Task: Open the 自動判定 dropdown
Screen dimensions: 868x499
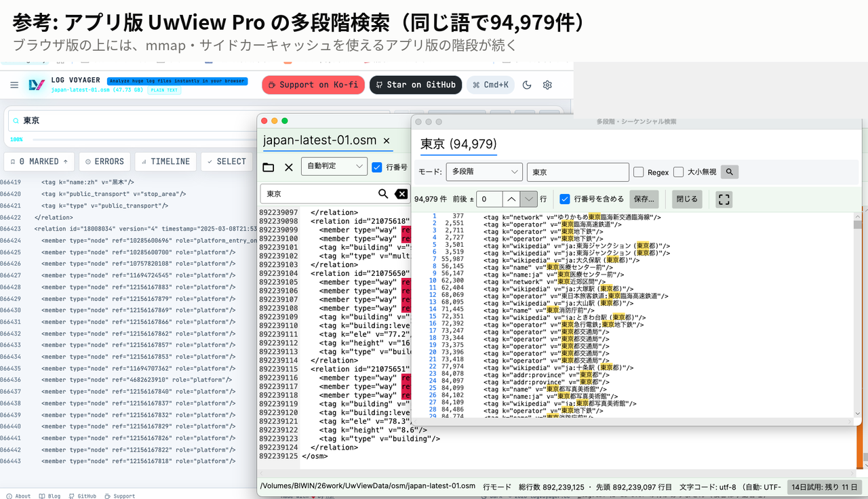Action: coord(334,166)
